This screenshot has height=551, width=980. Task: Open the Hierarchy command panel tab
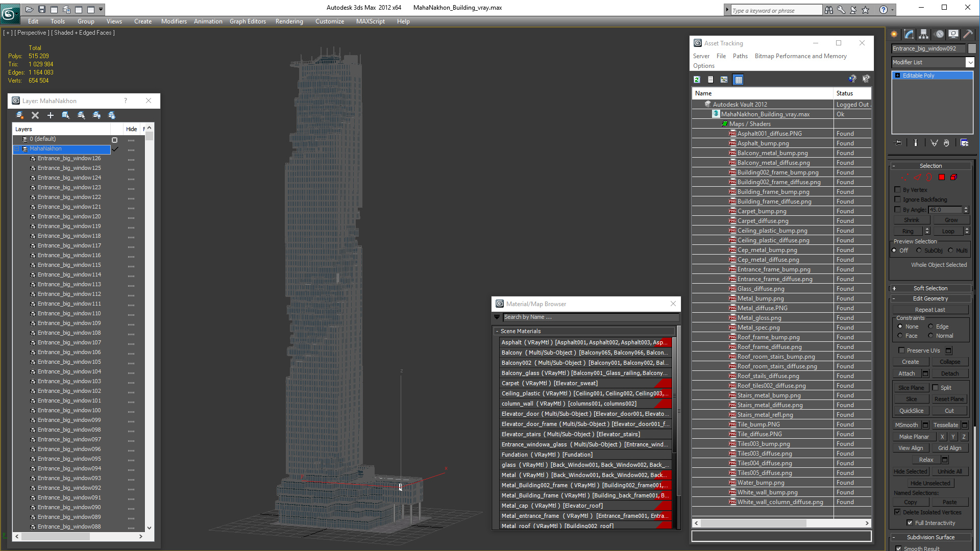[x=924, y=34]
